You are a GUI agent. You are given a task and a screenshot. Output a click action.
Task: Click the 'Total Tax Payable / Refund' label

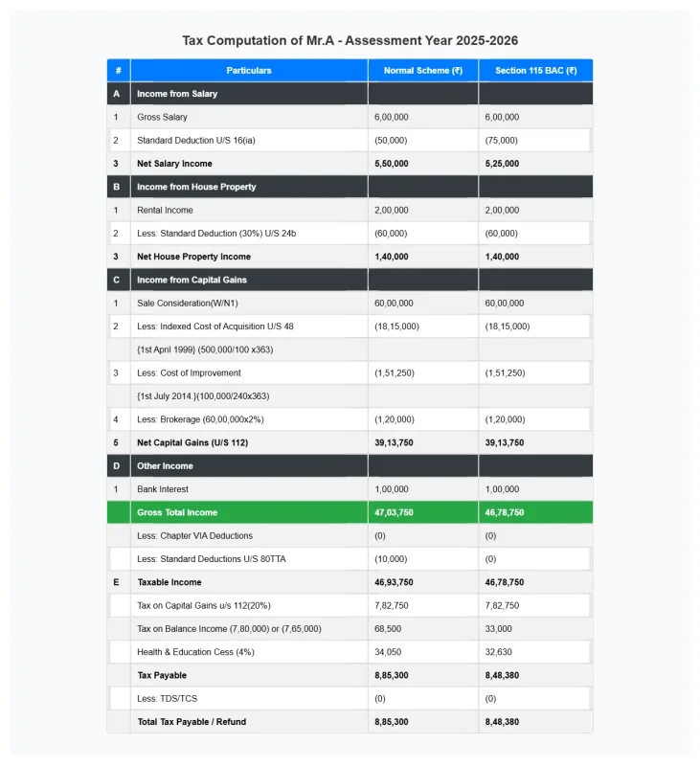click(x=192, y=722)
